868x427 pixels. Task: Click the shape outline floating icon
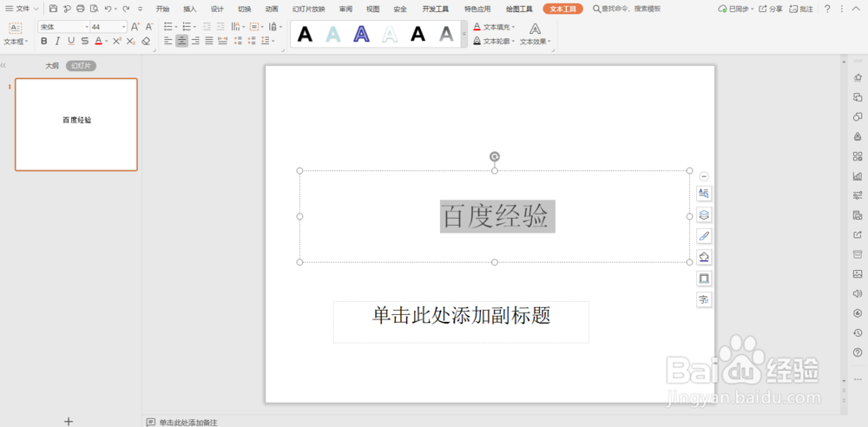click(x=704, y=278)
